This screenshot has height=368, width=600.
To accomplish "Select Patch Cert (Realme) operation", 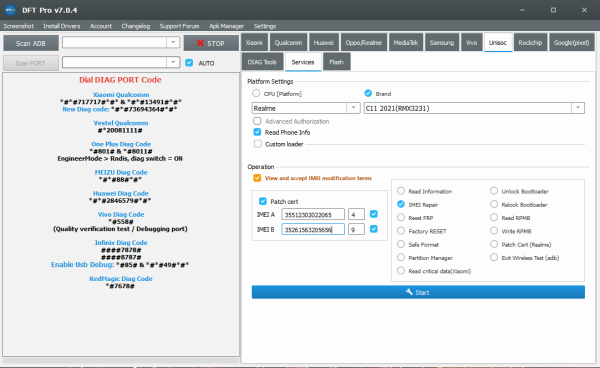I will 494,244.
